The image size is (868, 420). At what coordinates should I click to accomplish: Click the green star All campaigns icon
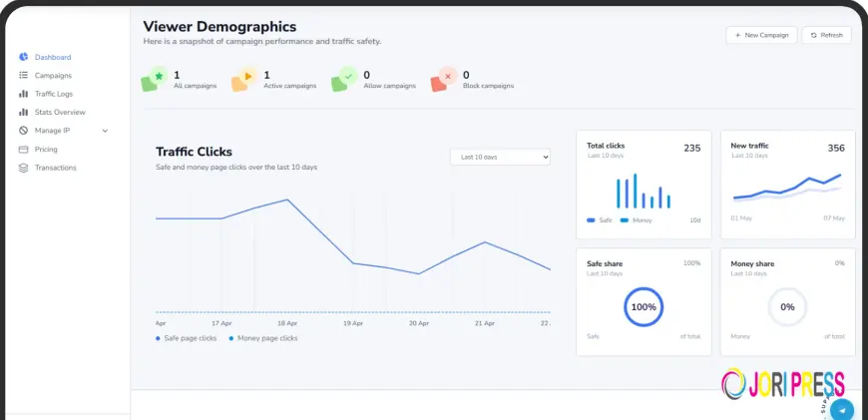[x=154, y=79]
